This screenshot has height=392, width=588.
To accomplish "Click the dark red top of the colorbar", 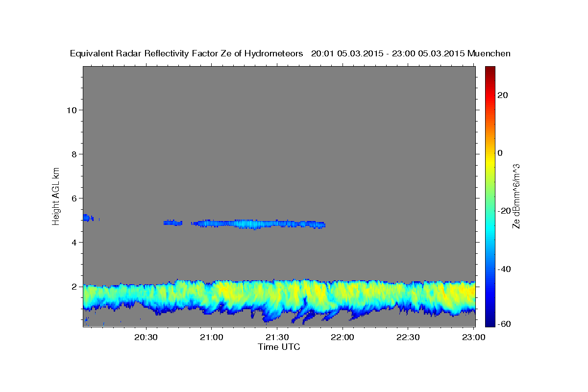I will tap(490, 70).
